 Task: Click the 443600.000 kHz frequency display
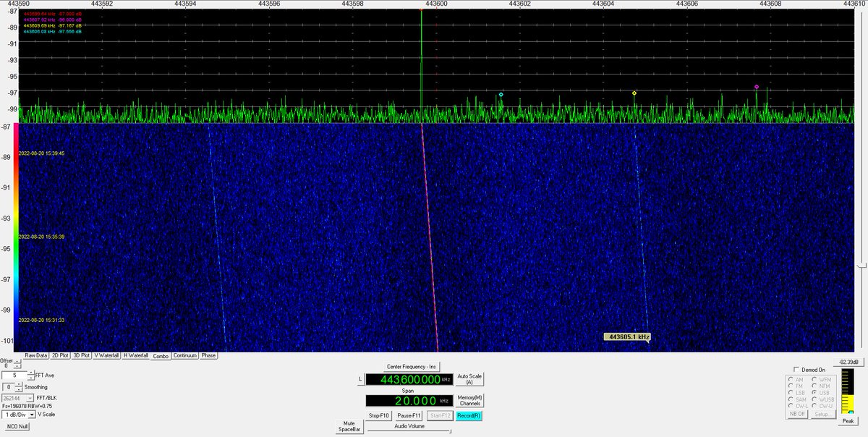[x=409, y=379]
